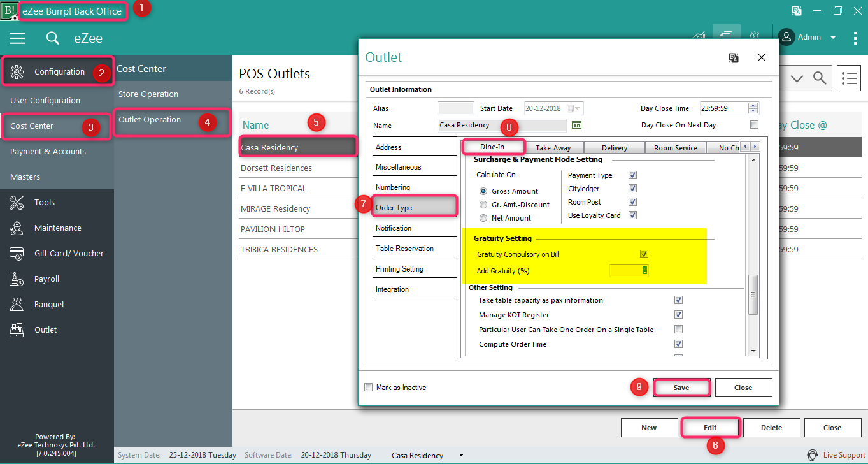Expand the search filter chevron in POS Outlets
The height and width of the screenshot is (464, 868).
pos(797,78)
